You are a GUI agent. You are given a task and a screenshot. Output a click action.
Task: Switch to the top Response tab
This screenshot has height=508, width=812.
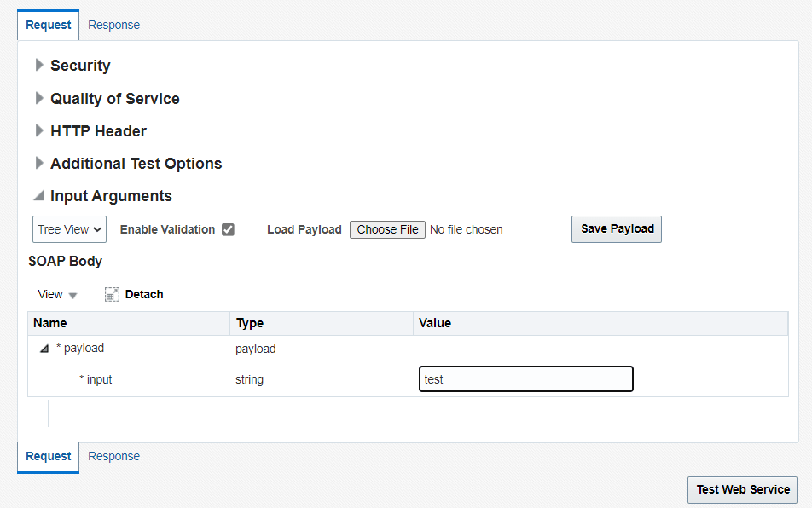pos(113,25)
